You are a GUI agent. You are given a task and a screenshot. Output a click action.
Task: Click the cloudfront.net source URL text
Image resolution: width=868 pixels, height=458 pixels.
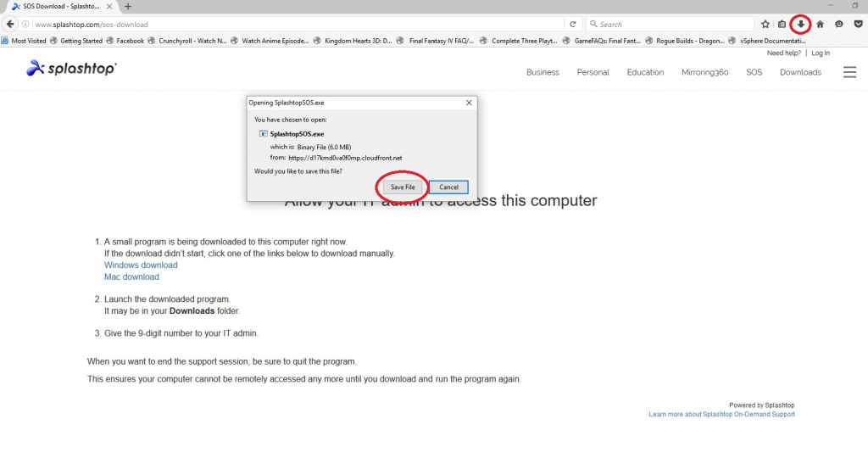[345, 158]
